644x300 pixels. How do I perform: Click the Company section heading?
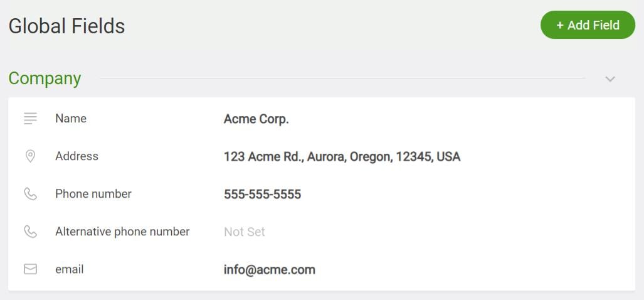pyautogui.click(x=45, y=78)
